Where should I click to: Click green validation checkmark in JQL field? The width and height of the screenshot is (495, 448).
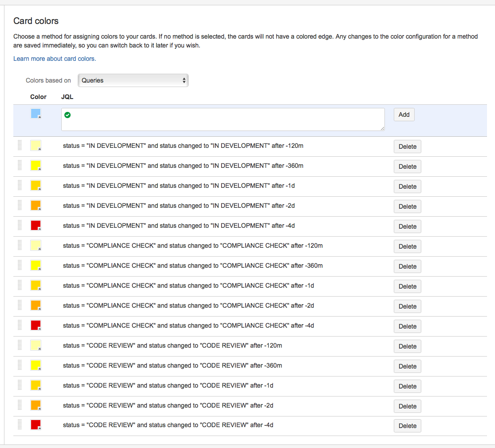67,115
